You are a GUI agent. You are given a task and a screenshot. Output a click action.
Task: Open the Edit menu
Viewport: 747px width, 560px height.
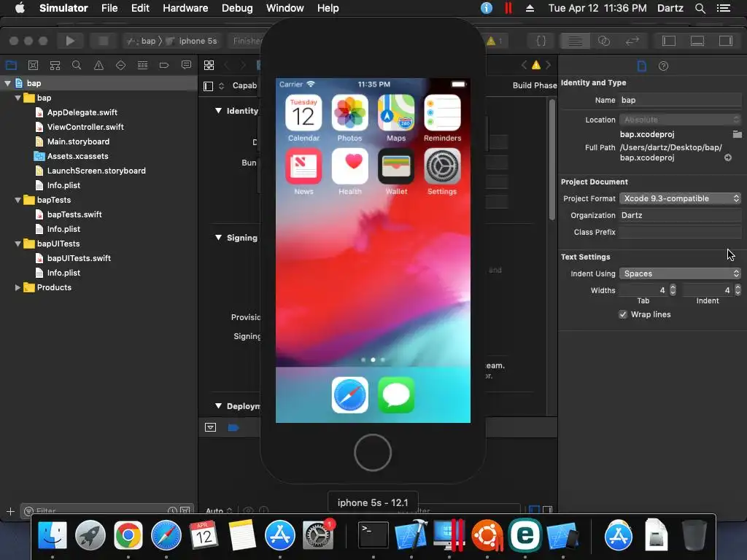click(x=140, y=8)
